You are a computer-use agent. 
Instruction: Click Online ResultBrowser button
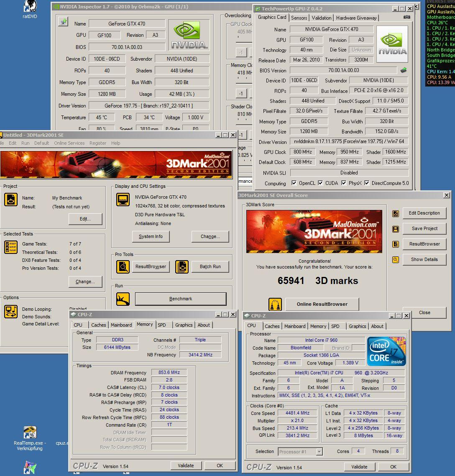coord(322,304)
